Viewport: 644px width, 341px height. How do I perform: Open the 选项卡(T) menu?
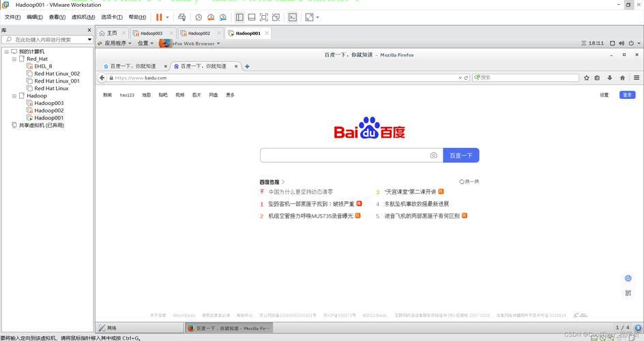[112, 17]
